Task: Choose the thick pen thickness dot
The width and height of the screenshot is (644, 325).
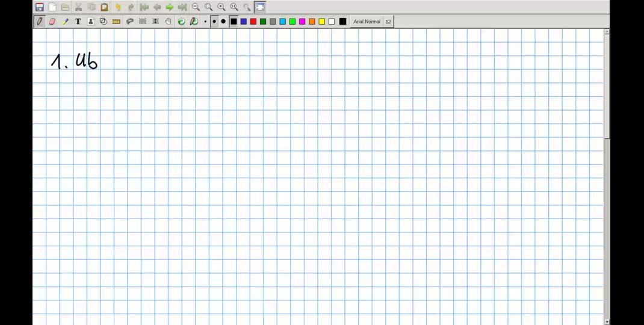Action: [x=223, y=21]
